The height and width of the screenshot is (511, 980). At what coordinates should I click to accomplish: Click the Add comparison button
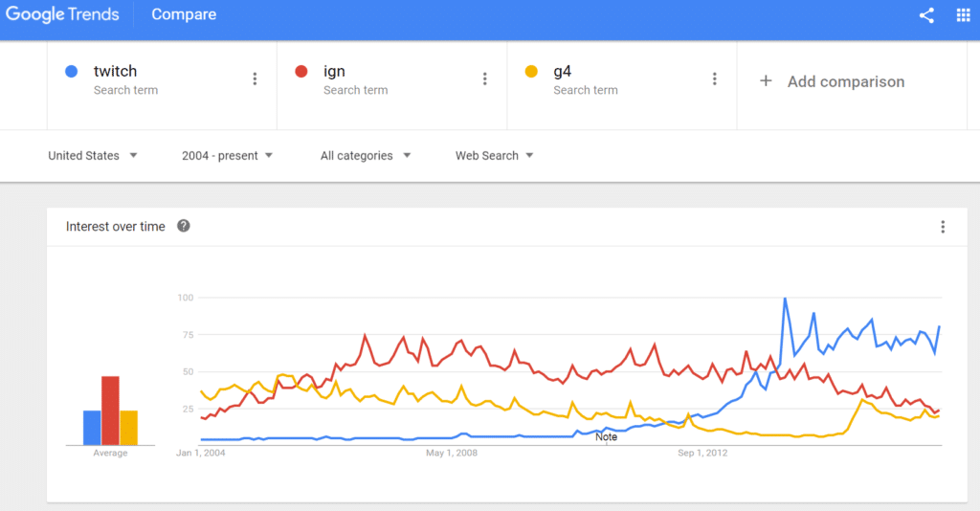pyautogui.click(x=832, y=81)
